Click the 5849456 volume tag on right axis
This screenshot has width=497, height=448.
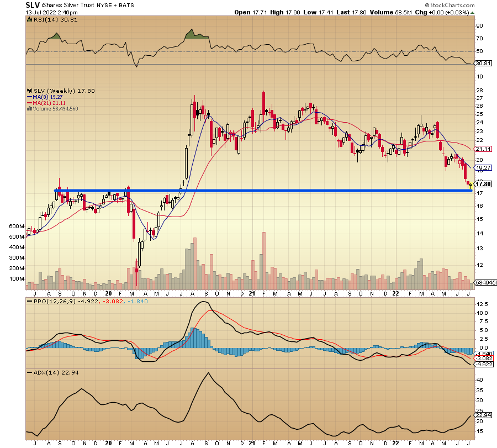click(485, 282)
